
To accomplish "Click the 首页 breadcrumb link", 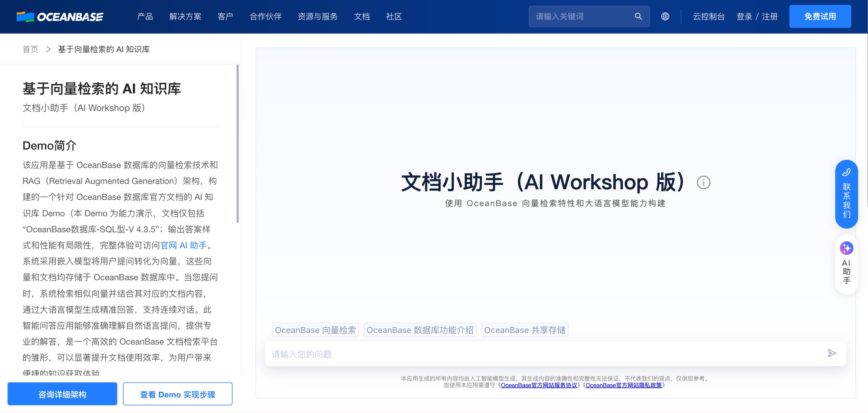I will (30, 49).
